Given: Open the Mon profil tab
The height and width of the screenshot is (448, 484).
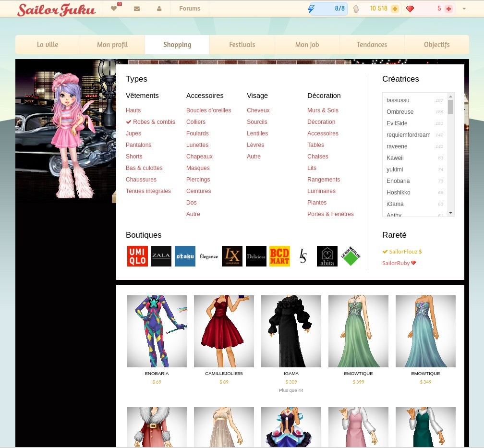Looking at the screenshot, I should (112, 45).
